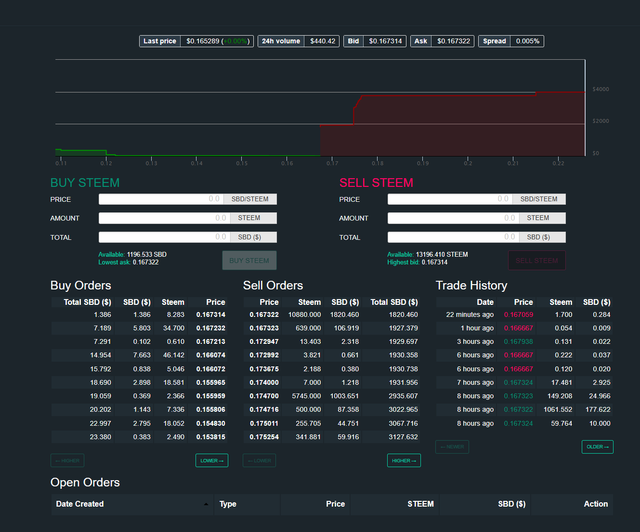Click the sell order priced 0.173675
The height and width of the screenshot is (532, 640).
point(332,369)
